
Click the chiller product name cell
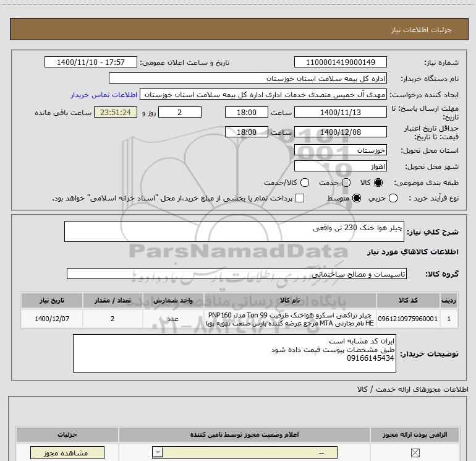pyautogui.click(x=290, y=319)
